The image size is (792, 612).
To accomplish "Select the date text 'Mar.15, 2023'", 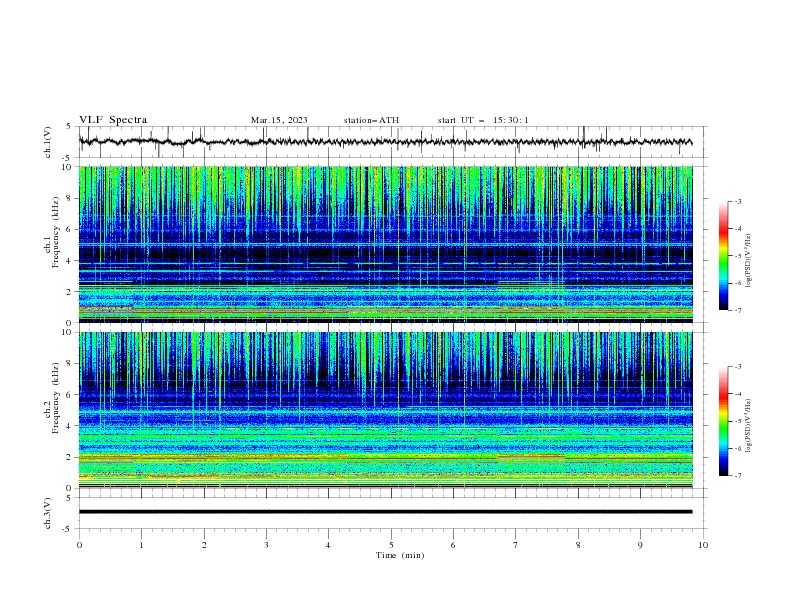I will click(x=279, y=120).
